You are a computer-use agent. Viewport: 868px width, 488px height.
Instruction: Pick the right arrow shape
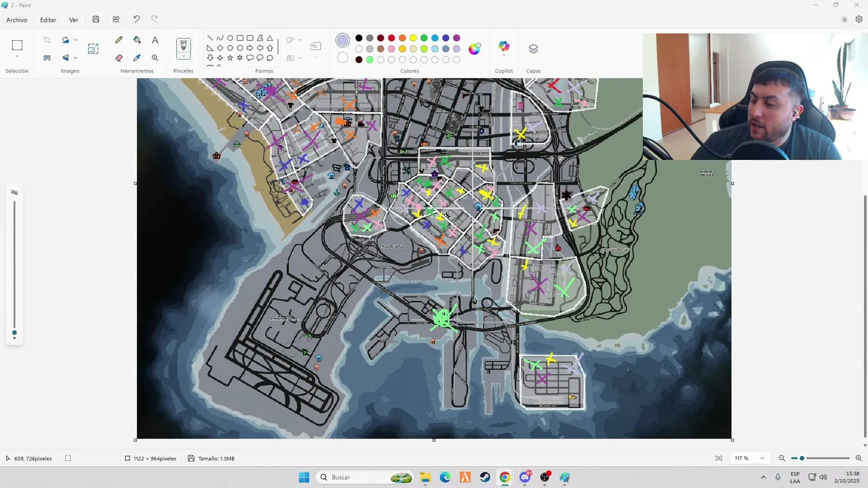click(x=250, y=48)
